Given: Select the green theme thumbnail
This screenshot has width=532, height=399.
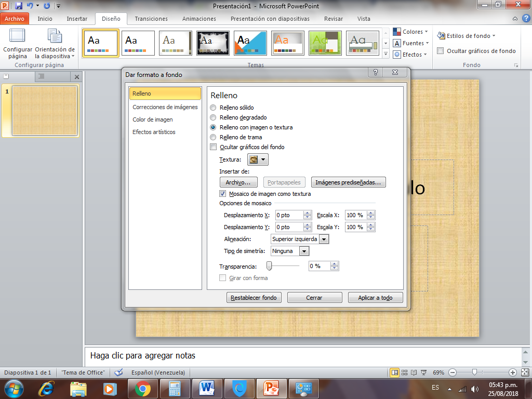Looking at the screenshot, I should tap(325, 43).
